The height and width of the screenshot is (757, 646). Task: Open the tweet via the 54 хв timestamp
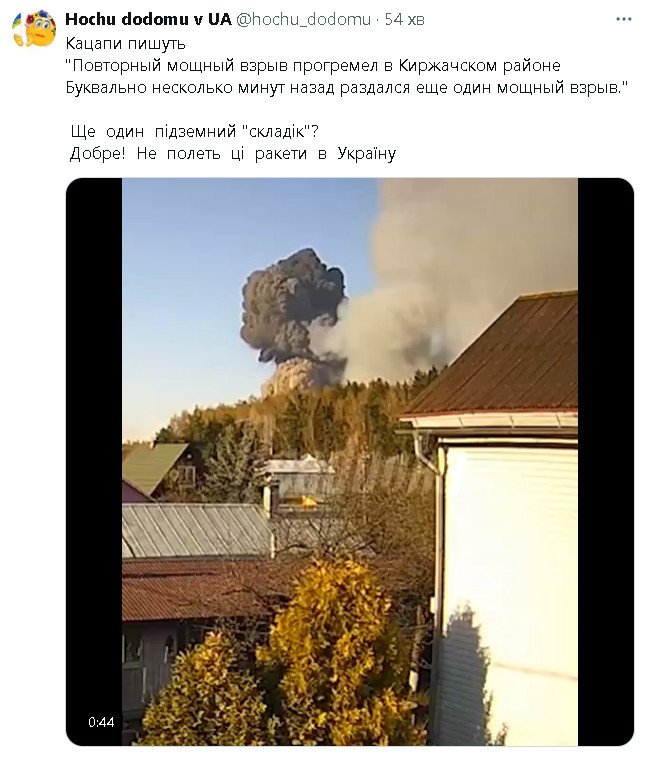click(405, 19)
